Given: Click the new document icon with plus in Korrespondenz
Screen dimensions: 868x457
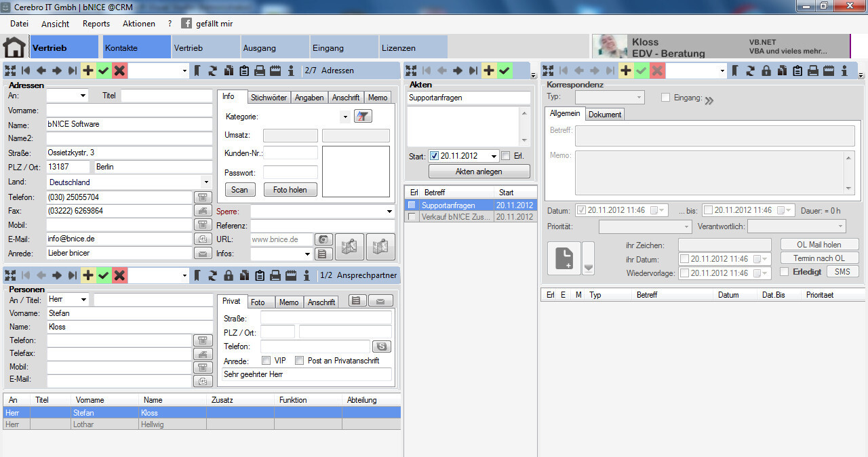Looking at the screenshot, I should pyautogui.click(x=564, y=258).
